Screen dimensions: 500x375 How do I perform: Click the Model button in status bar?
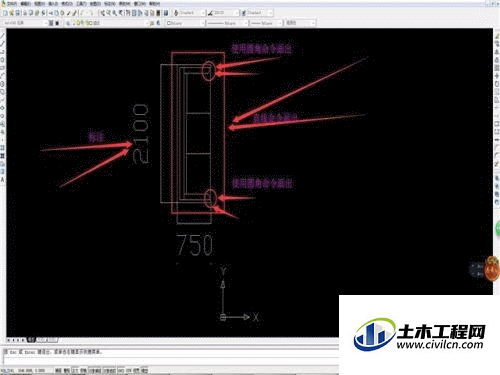pos(145,370)
